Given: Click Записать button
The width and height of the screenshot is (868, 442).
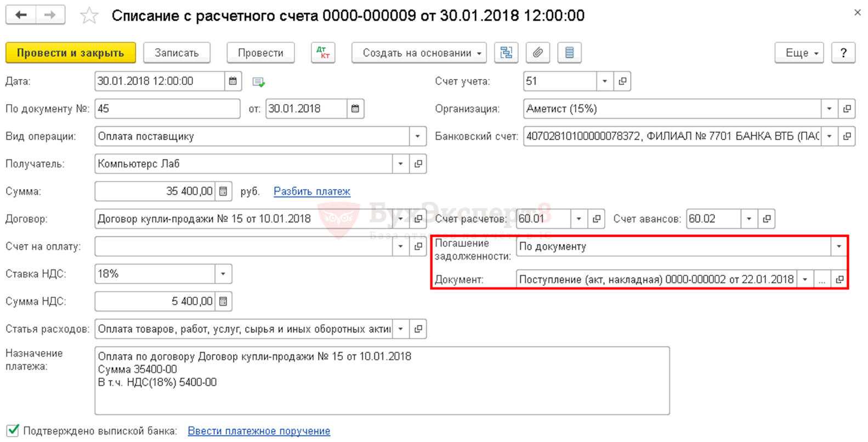Looking at the screenshot, I should 177,53.
